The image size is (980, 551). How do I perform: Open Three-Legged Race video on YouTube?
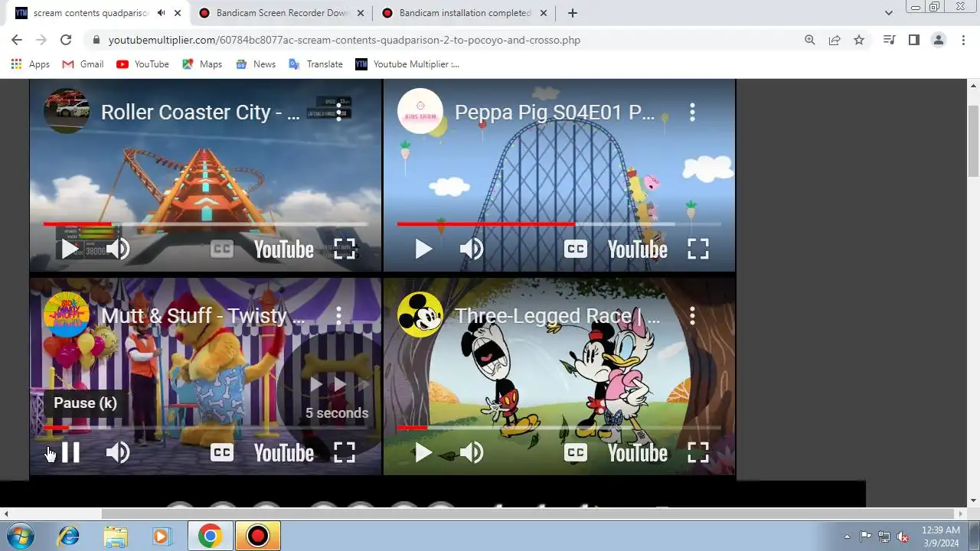(638, 453)
